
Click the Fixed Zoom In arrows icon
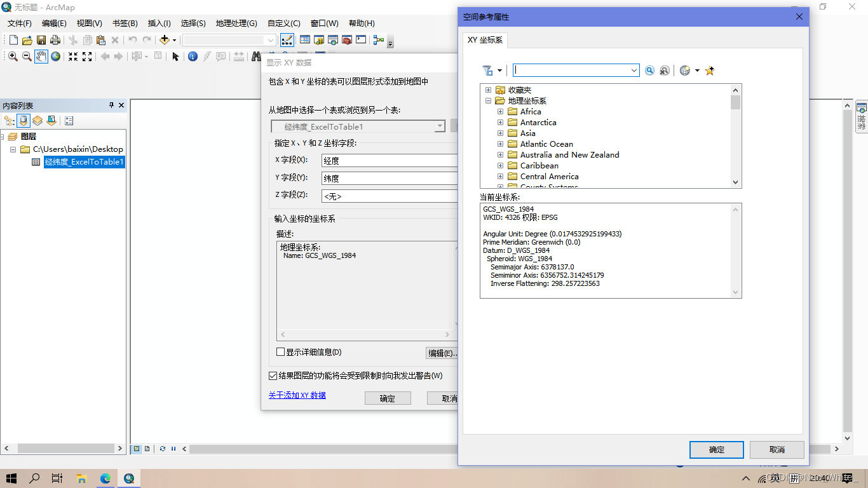click(x=73, y=57)
